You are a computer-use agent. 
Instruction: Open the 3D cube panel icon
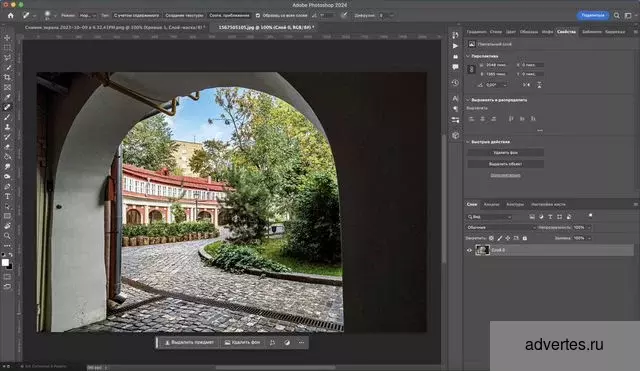(456, 136)
